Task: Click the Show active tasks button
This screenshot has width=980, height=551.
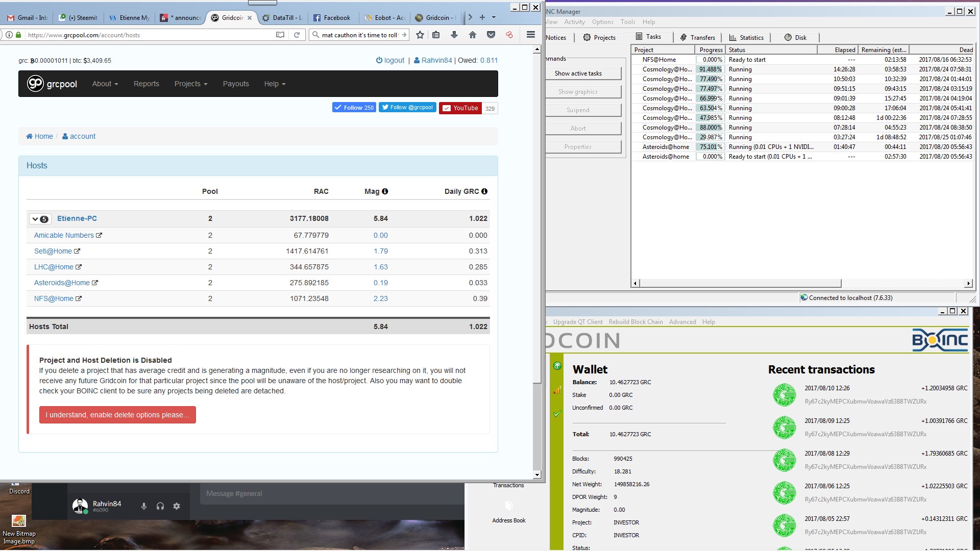Action: pyautogui.click(x=577, y=72)
